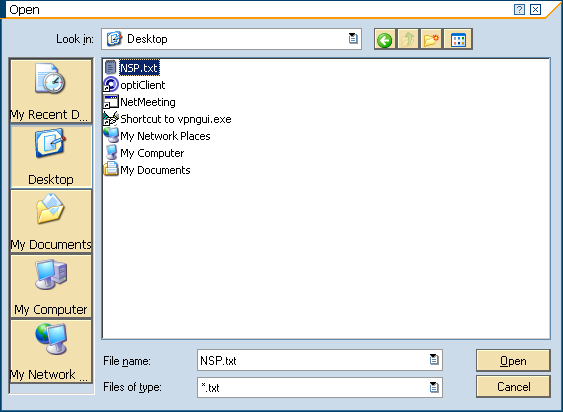
Task: Expand the File name dropdown arrow
Action: (x=434, y=359)
